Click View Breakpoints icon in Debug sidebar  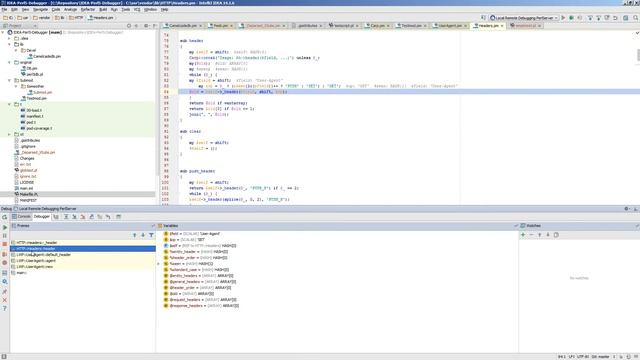(5, 254)
